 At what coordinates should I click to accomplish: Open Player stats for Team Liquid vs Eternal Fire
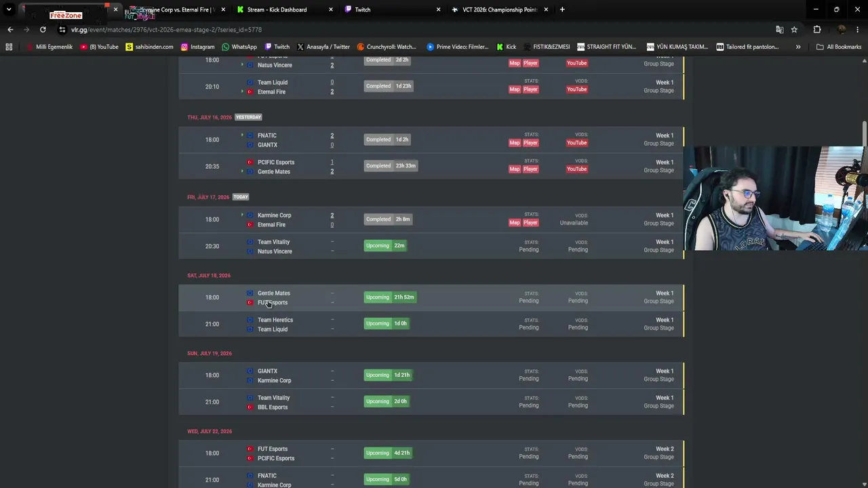tap(530, 89)
